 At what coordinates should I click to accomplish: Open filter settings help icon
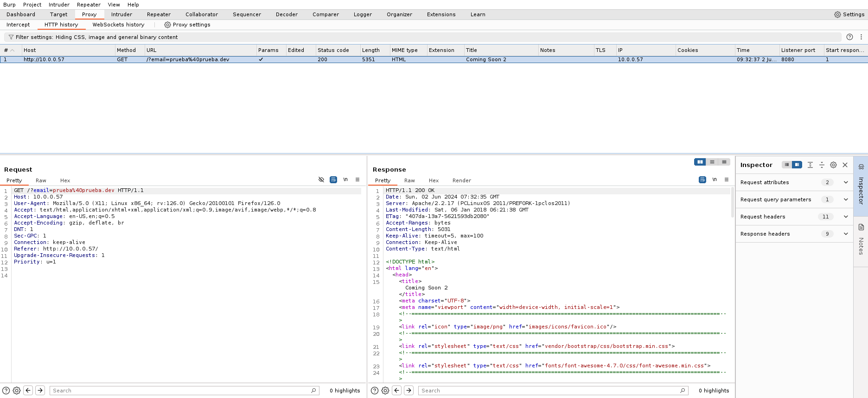pos(849,37)
